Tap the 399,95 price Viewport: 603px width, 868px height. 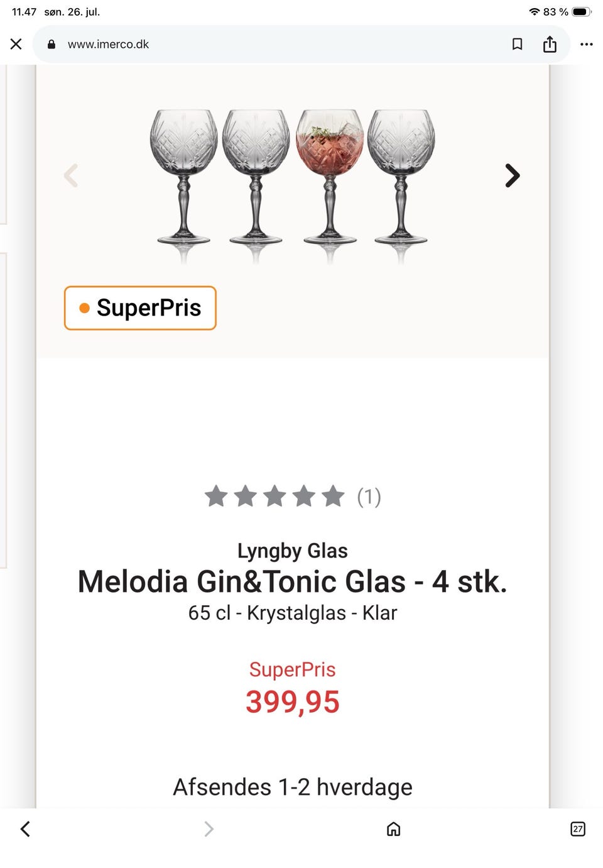(293, 702)
